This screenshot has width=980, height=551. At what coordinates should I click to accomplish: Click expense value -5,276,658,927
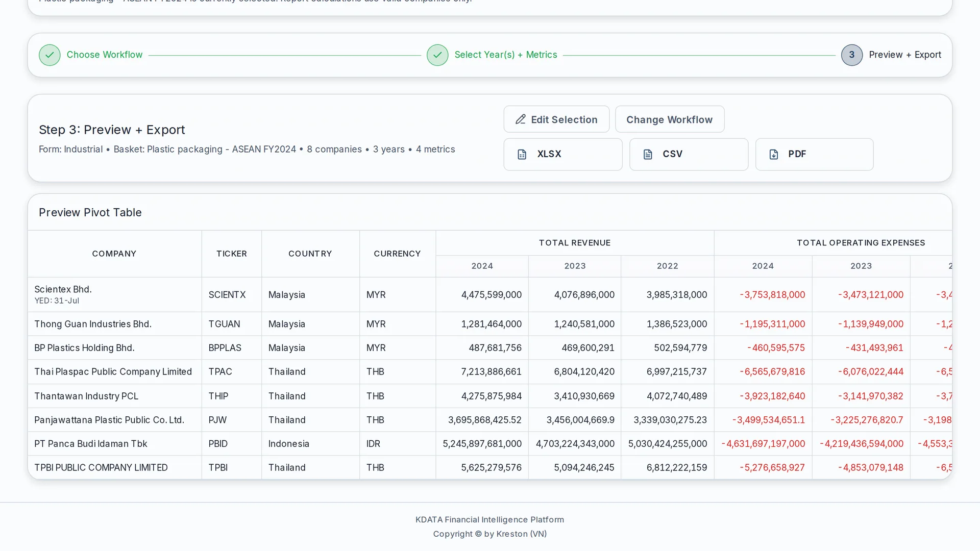pyautogui.click(x=772, y=468)
